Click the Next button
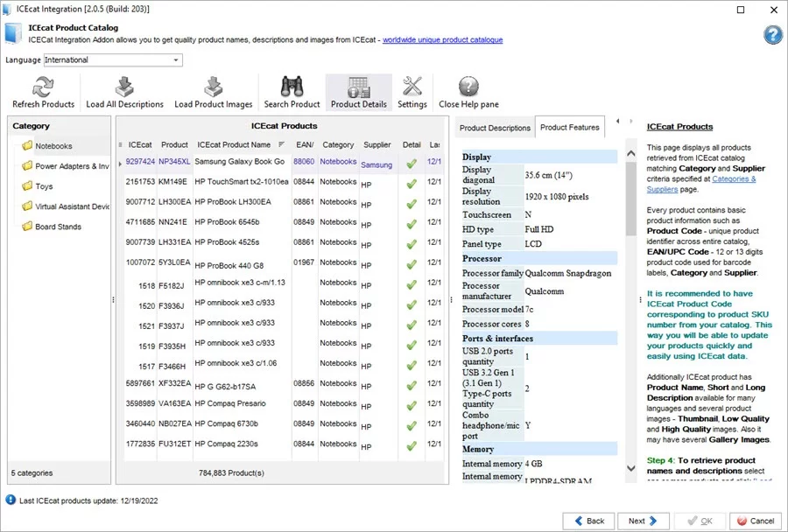Screen dimensions: 788x532 pos(644,521)
